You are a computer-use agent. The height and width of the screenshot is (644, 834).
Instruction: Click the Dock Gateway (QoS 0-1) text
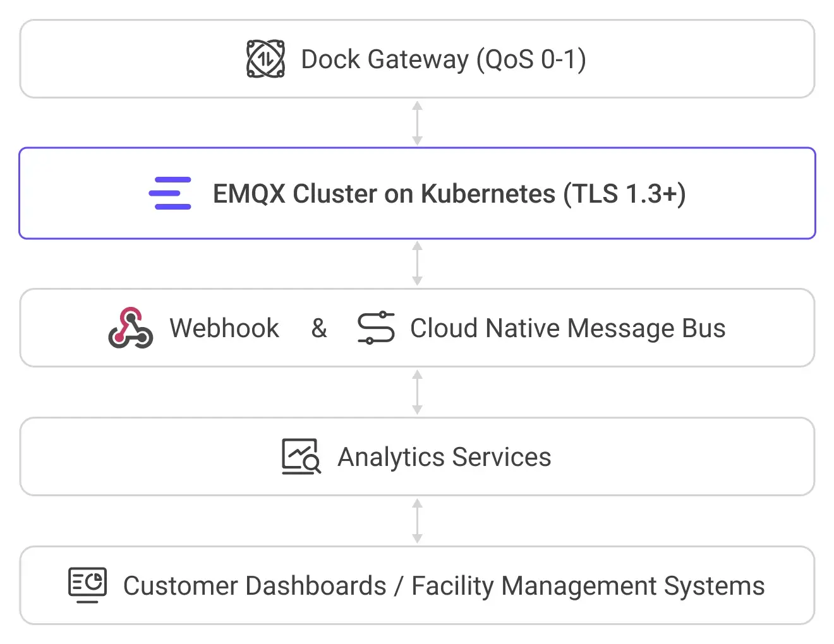pos(444,59)
